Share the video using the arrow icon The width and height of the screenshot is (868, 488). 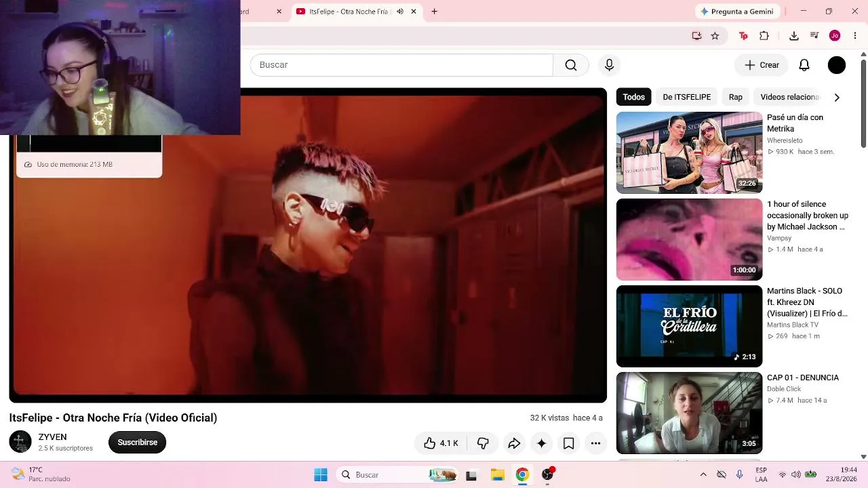[x=514, y=443]
